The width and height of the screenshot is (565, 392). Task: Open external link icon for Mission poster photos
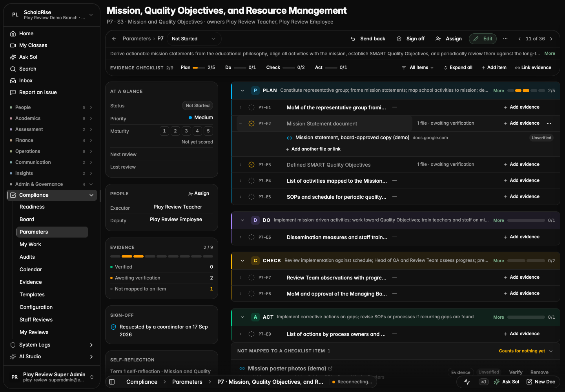(330, 368)
